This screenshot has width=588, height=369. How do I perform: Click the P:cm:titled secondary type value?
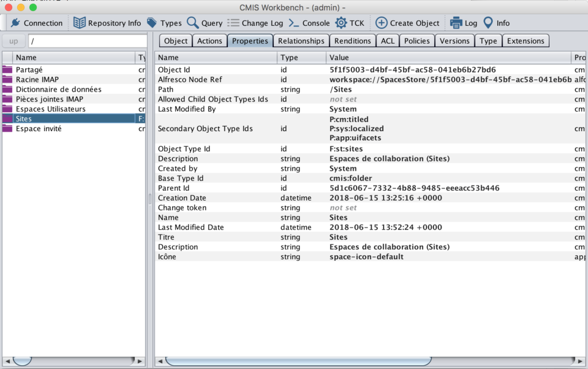tap(349, 120)
